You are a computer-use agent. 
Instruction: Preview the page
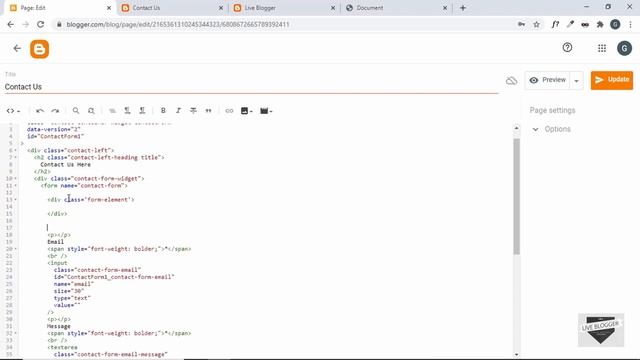pos(547,80)
